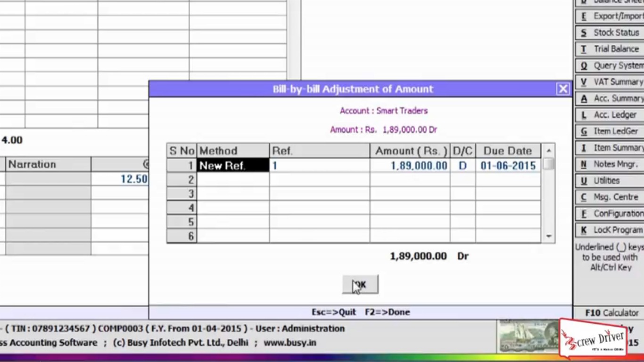Viewport: 644px width, 362px height.
Task: Open Trial Balance from the side menu
Action: (610, 49)
